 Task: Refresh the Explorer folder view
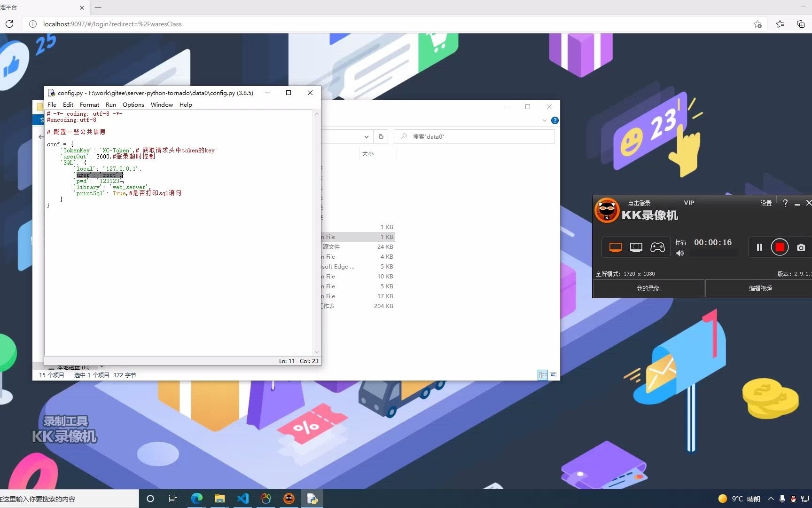tap(381, 136)
